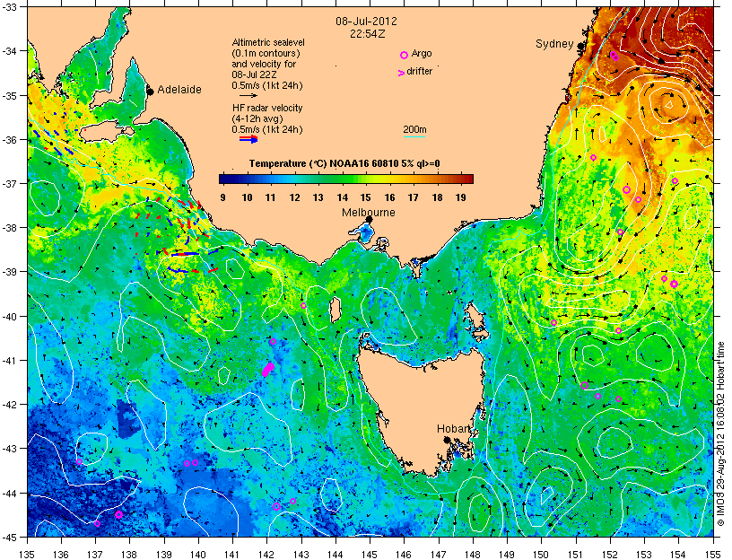Click the red and blue HF radar arrow in the legend
The width and height of the screenshot is (732, 560).
click(248, 139)
